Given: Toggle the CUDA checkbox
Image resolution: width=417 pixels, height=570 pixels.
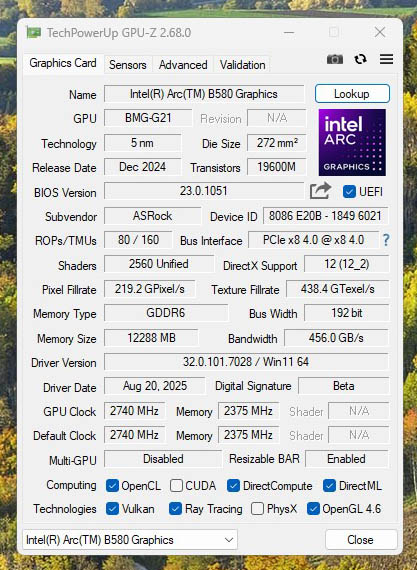Looking at the screenshot, I should (176, 486).
